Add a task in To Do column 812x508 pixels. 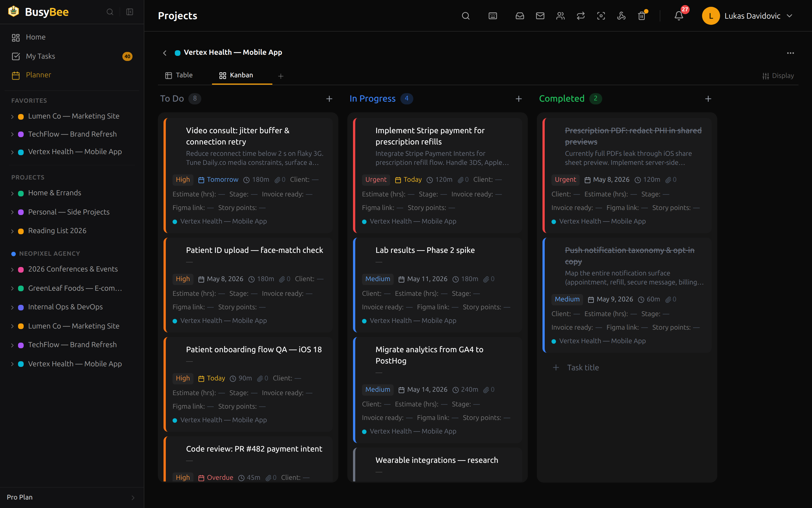329,99
